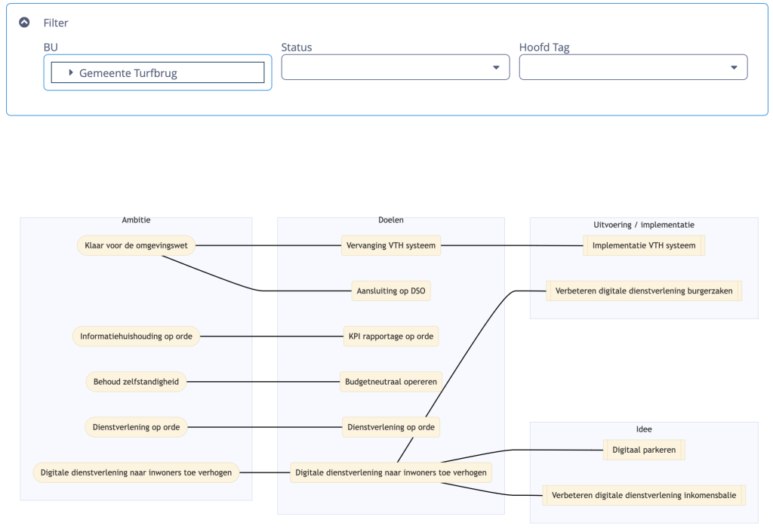
Task: Click the Ambitie group title
Action: click(x=136, y=220)
